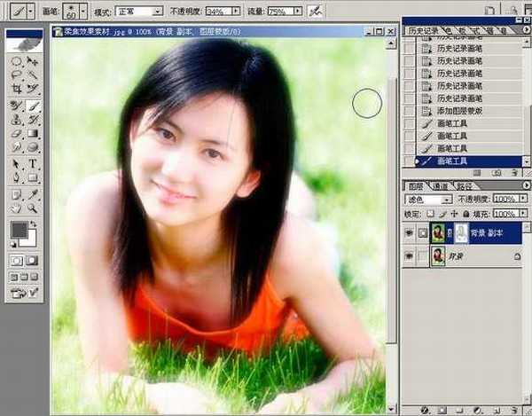Screen dimensions: 532x416
Task: Toggle visibility of the 背景 layer
Action: point(409,256)
